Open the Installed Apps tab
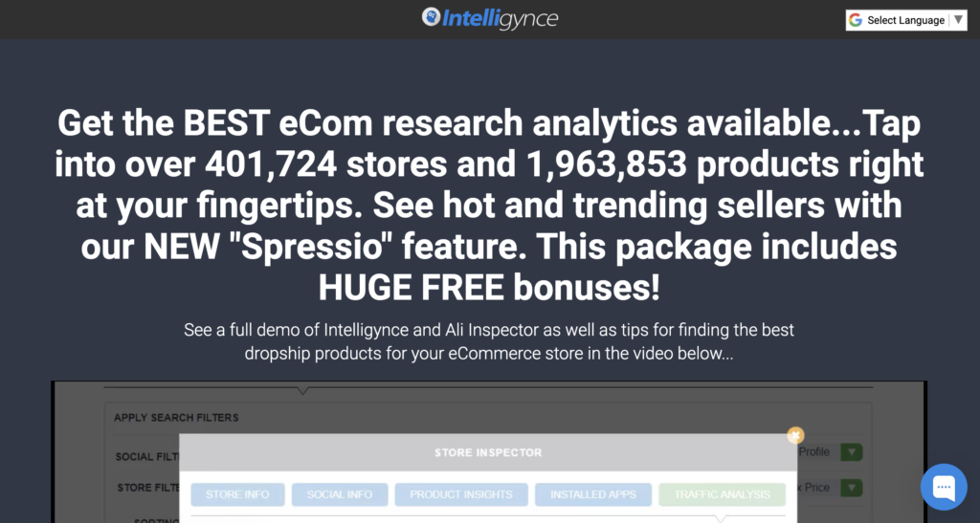Screen dimensions: 980x523 pyautogui.click(x=593, y=494)
